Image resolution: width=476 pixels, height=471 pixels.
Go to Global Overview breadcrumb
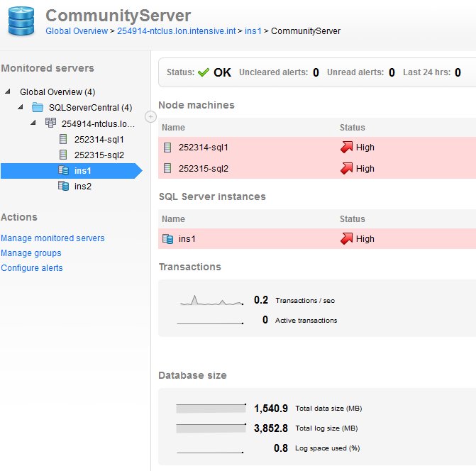(77, 31)
